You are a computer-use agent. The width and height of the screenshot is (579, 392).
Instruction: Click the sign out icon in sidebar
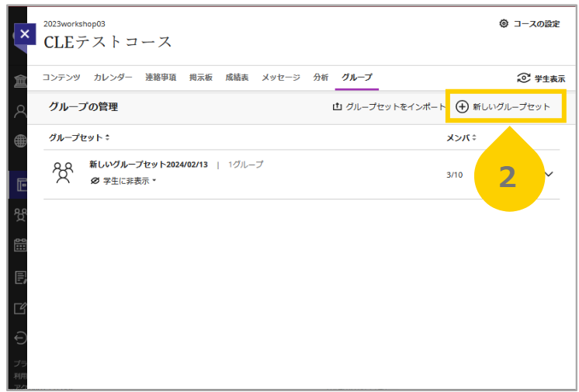pyautogui.click(x=20, y=338)
